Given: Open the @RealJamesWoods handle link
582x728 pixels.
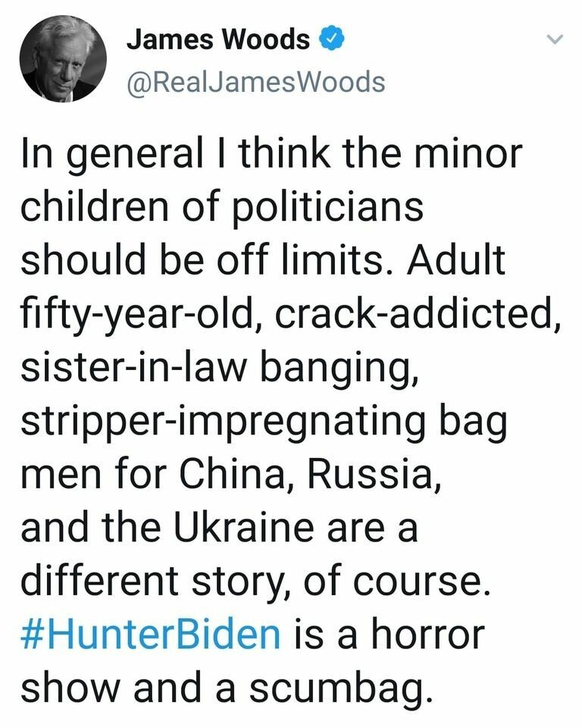Looking at the screenshot, I should (x=255, y=81).
